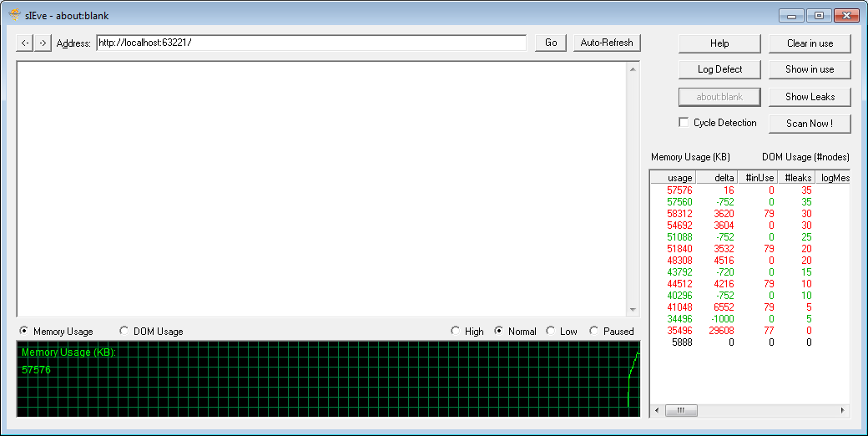Click the delta value -1000
Viewport: 868px width, 436px height.
[723, 318]
